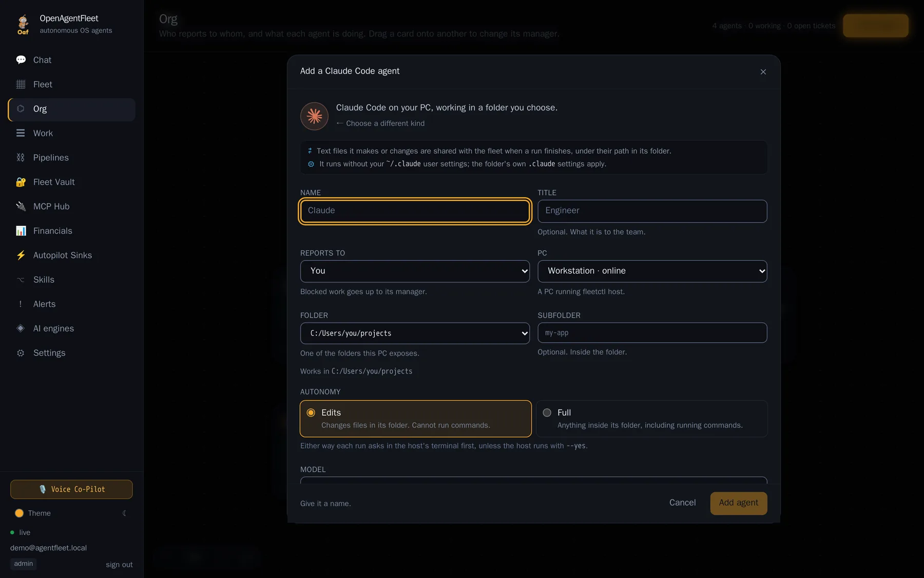
Task: Focus the Subfolder input field
Action: point(652,333)
